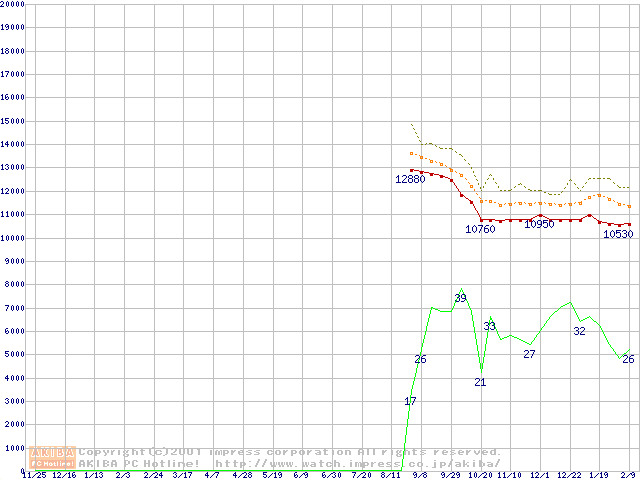This screenshot has width=640, height=480.
Task: Select the 5000 y-axis label
Action: pyautogui.click(x=13, y=355)
